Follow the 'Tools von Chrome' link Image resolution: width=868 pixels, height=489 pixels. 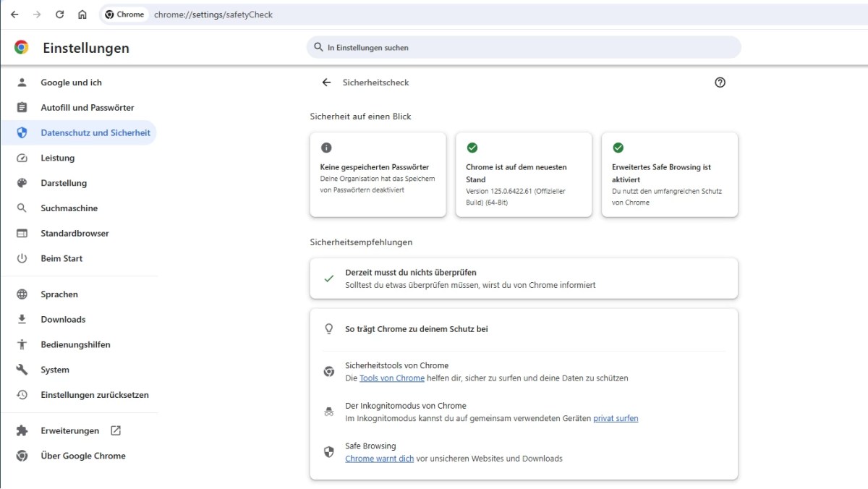[392, 378]
